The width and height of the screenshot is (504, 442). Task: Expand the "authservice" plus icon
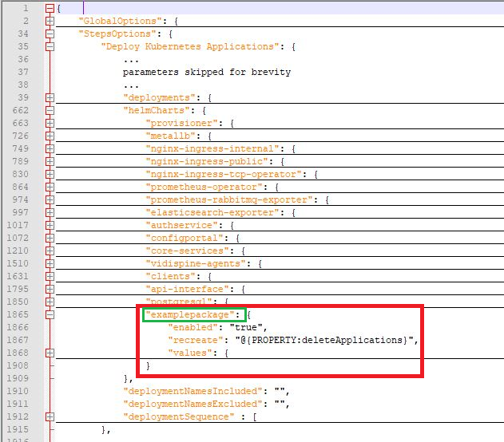tap(50, 225)
